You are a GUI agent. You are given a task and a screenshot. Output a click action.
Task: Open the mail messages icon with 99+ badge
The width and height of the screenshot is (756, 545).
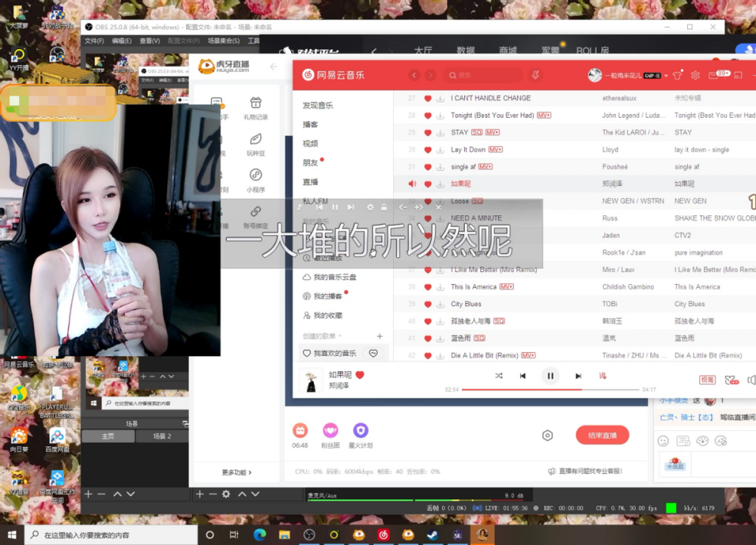coord(714,75)
